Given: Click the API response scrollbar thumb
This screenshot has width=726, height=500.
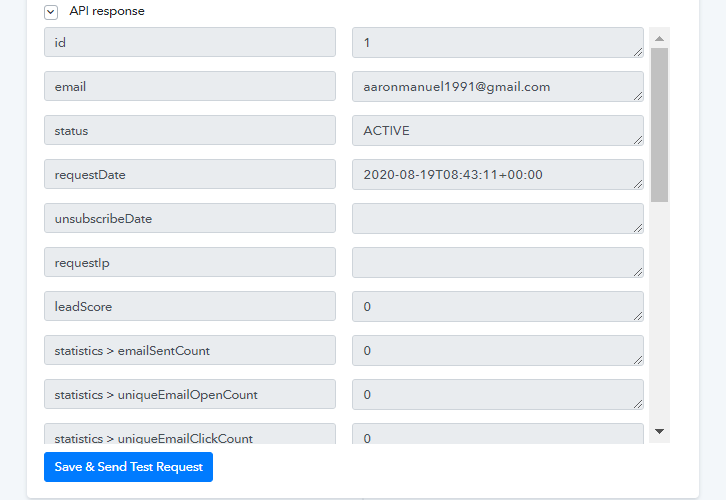Looking at the screenshot, I should click(659, 125).
